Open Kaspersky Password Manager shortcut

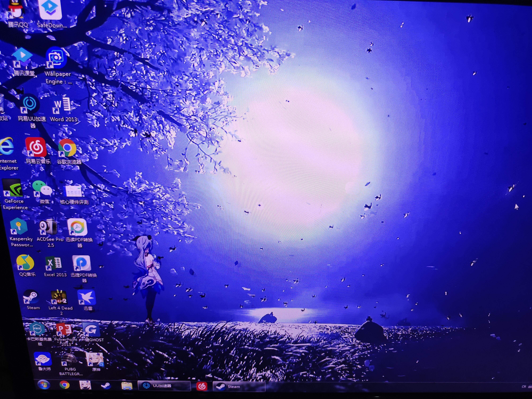19,226
